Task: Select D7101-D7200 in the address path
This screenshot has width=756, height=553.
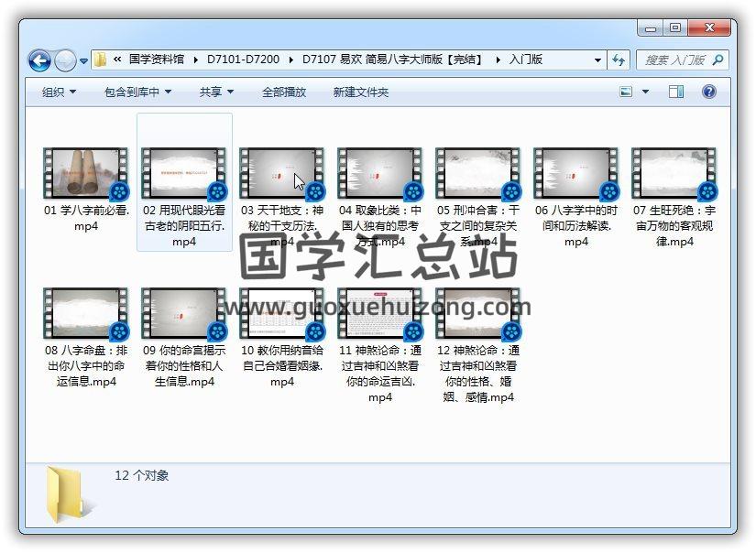Action: [243, 60]
